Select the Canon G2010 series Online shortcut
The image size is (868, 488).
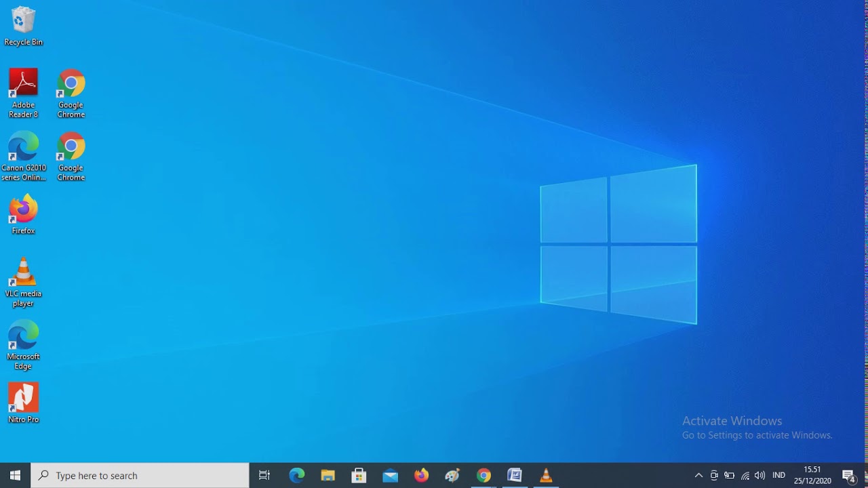pos(23,157)
